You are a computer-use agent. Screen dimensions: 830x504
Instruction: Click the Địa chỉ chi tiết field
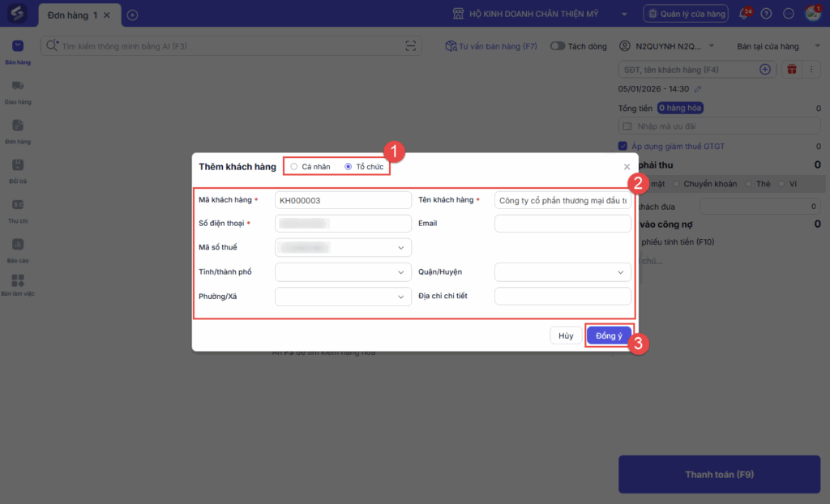point(563,296)
